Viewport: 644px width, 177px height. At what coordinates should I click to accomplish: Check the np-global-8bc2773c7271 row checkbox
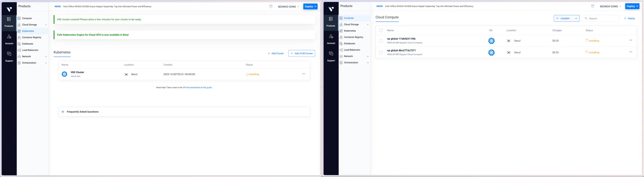click(381, 52)
